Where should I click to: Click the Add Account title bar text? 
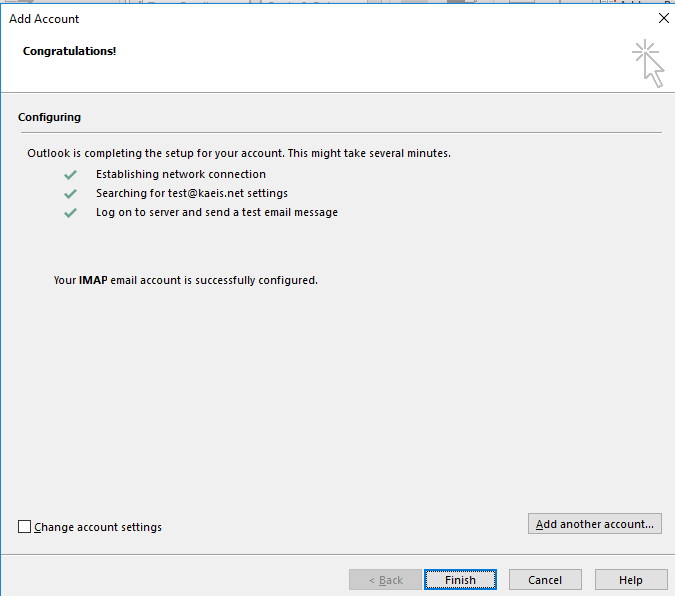coord(44,19)
